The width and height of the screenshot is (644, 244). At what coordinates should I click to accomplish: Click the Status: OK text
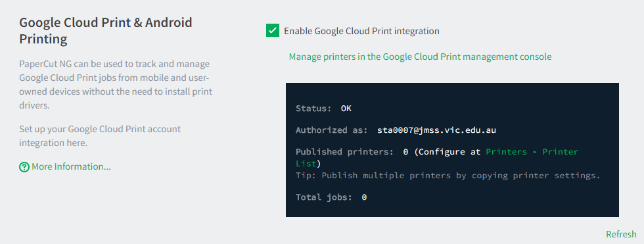pyautogui.click(x=323, y=109)
